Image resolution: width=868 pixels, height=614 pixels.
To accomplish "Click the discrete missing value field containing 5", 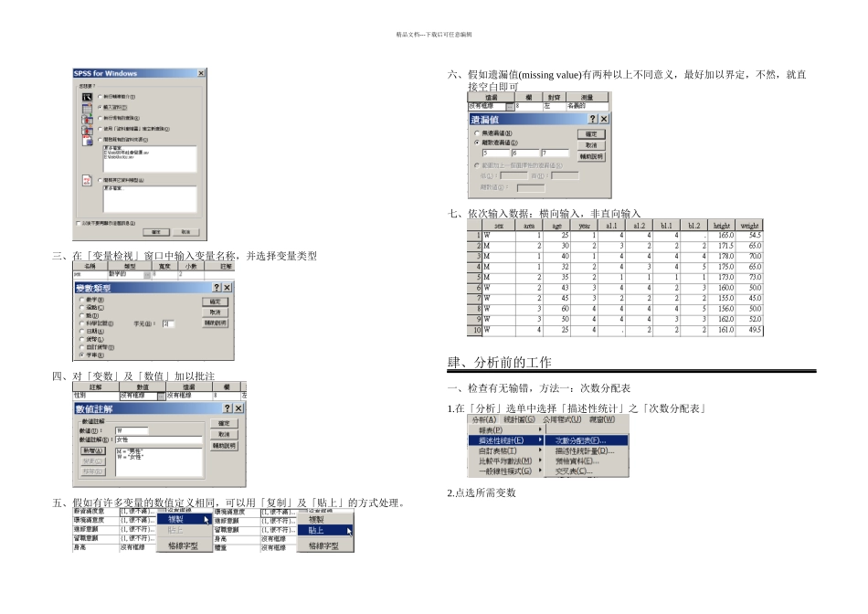I will (495, 153).
